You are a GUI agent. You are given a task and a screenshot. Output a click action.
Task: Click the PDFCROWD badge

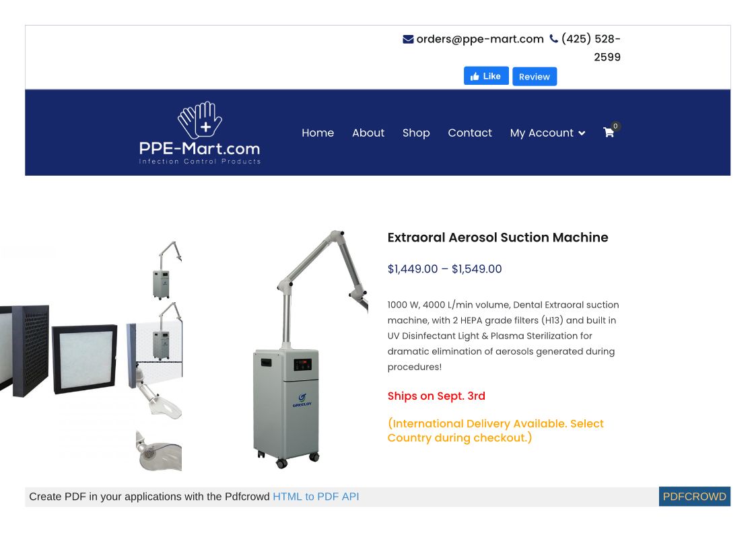coord(694,497)
